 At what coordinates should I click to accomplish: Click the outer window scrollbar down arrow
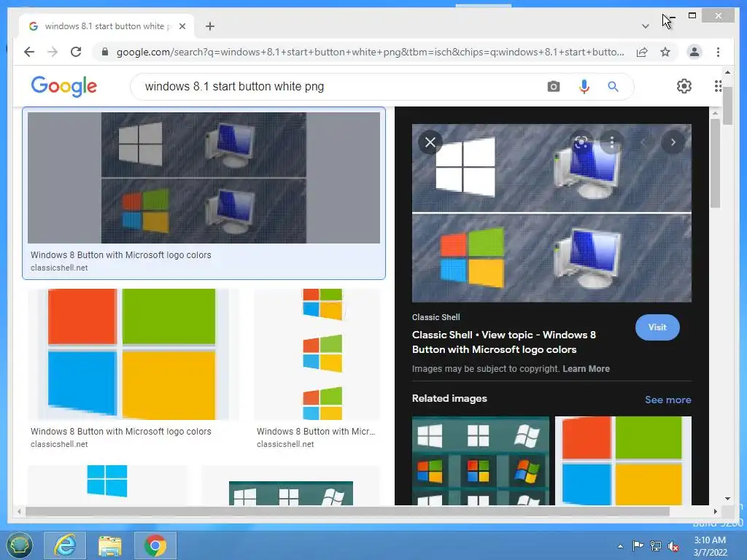(727, 499)
